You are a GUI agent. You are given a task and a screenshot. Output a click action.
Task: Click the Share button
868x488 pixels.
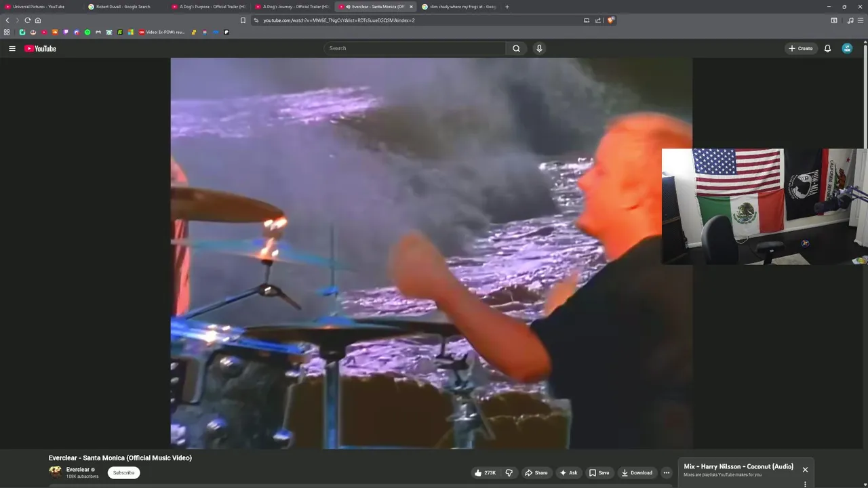(x=536, y=472)
